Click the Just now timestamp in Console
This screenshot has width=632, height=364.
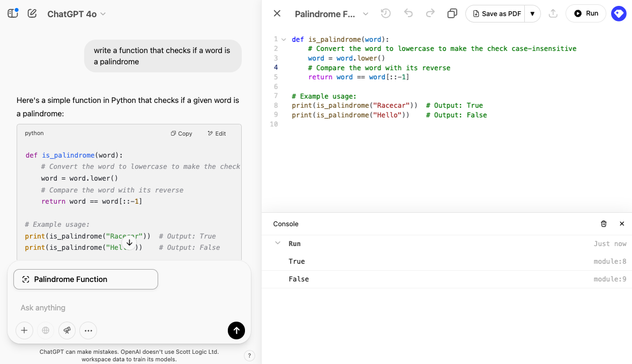[610, 243]
